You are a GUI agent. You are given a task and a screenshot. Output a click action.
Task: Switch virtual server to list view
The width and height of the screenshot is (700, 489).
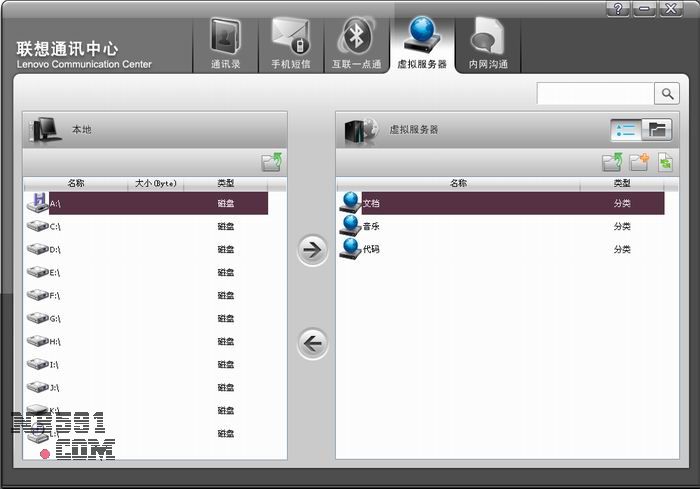tap(626, 130)
